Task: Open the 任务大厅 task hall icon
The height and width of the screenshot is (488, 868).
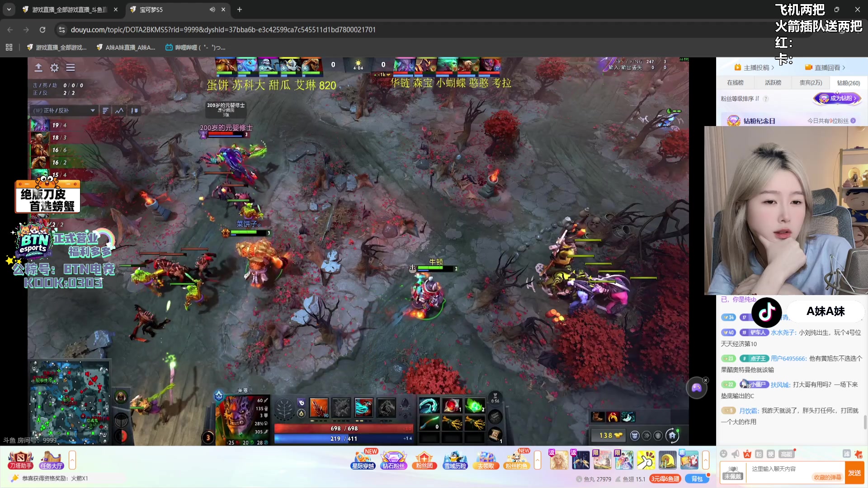Action: click(x=51, y=460)
